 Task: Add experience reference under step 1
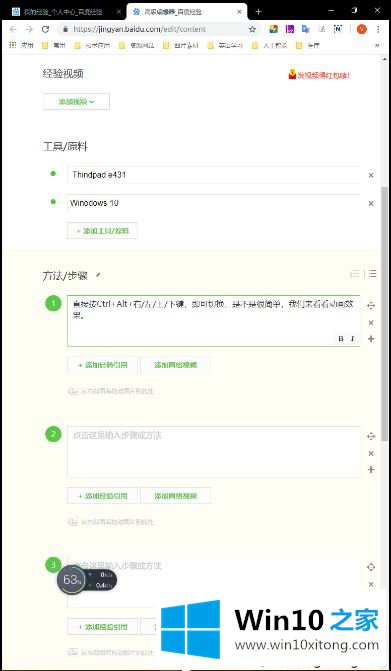102,365
